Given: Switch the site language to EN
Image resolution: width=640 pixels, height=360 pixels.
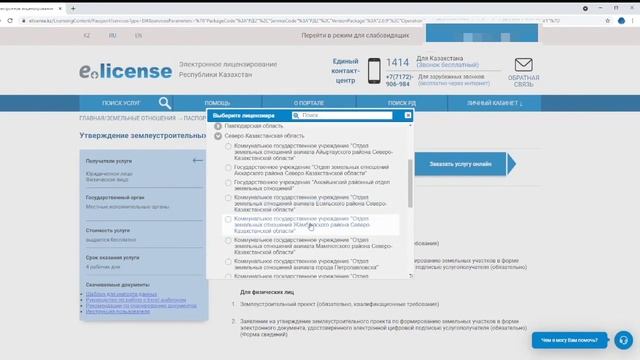Looking at the screenshot, I should point(138,36).
